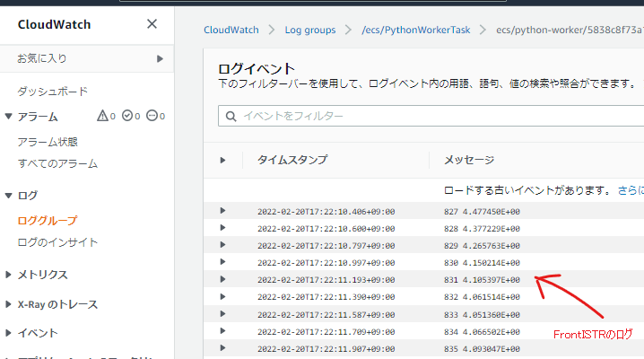Expand log row 833 4.051360E+00
Viewport: 644px width, 359px height.
[x=222, y=314]
